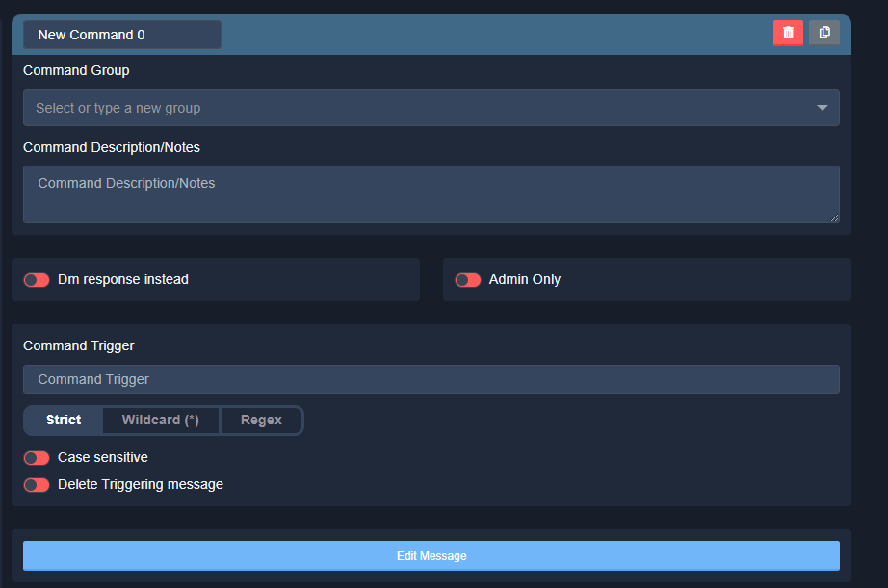The image size is (888, 588).
Task: Open the 'Select or type a new group' combo box
Action: pos(414,108)
